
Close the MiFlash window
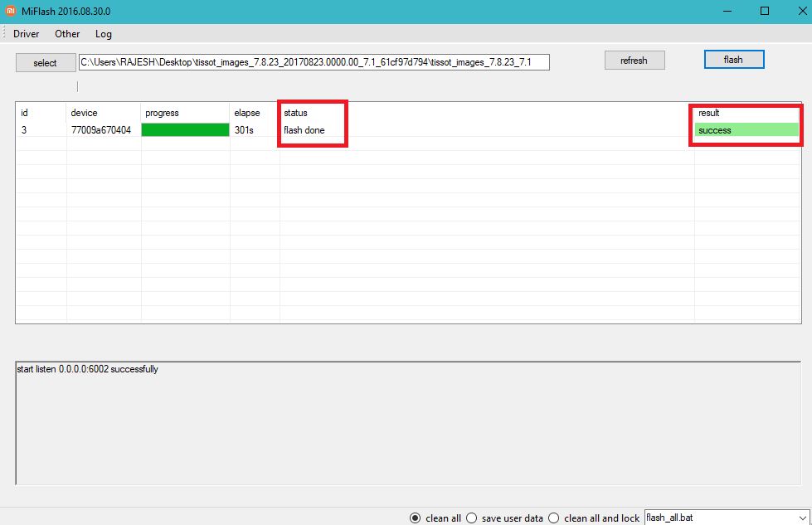(x=802, y=11)
